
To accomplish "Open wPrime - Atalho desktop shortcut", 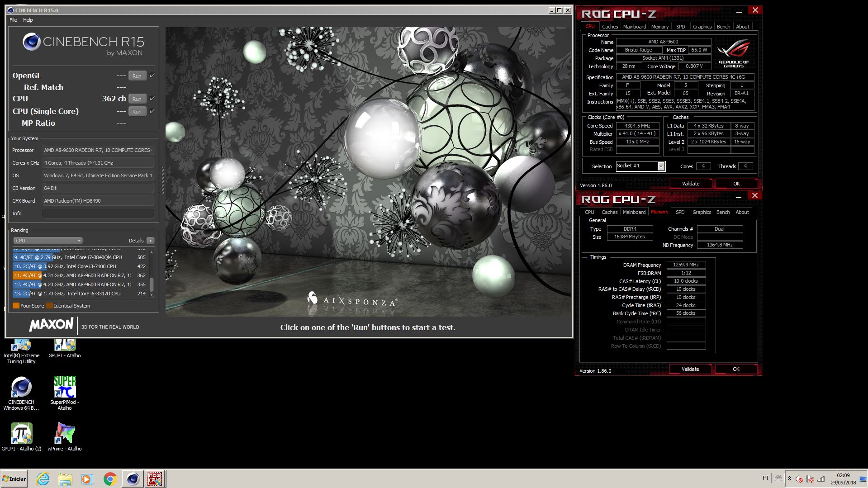I will click(x=65, y=437).
